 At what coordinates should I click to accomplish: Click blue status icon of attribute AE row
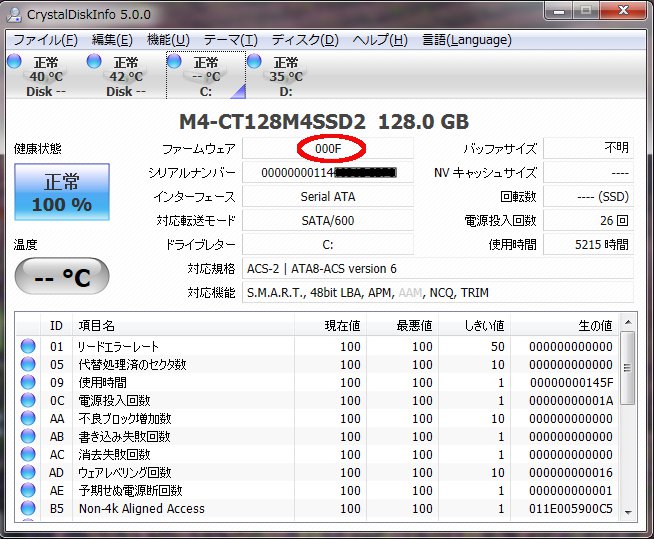point(28,490)
